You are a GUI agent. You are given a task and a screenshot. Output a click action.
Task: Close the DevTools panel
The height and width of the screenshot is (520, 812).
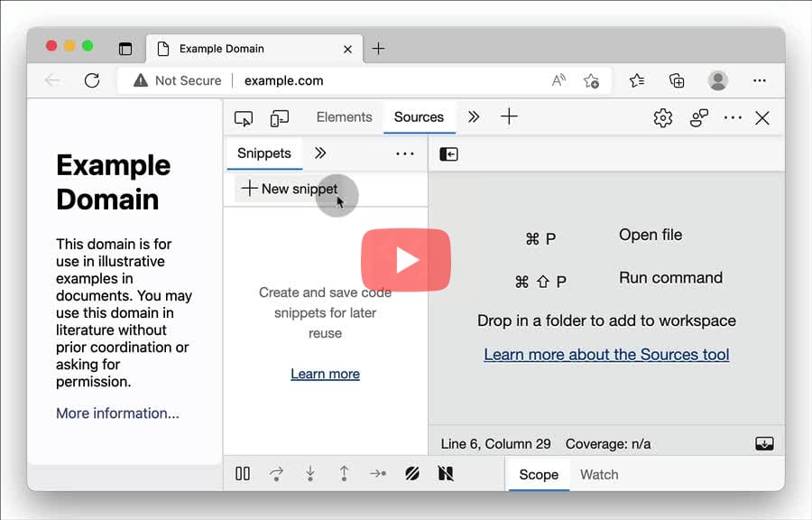pos(762,118)
